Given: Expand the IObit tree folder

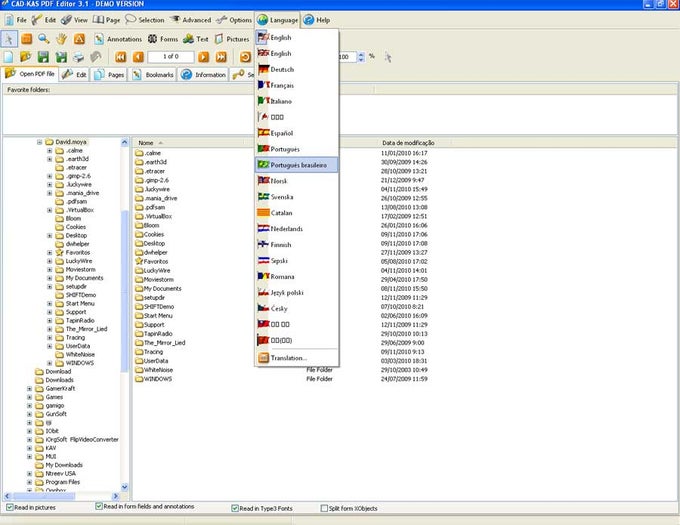Looking at the screenshot, I should (x=29, y=431).
